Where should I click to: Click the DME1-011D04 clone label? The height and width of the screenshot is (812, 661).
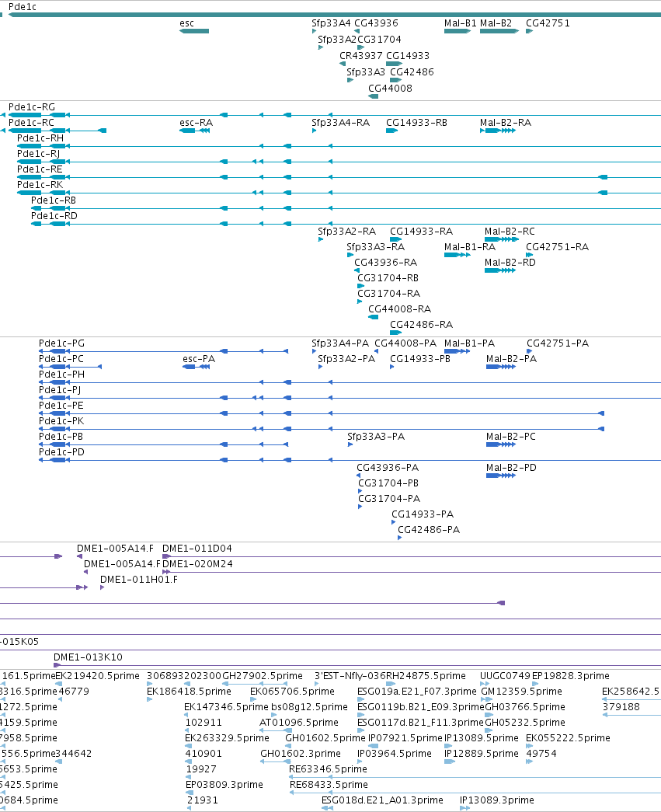[x=197, y=549]
